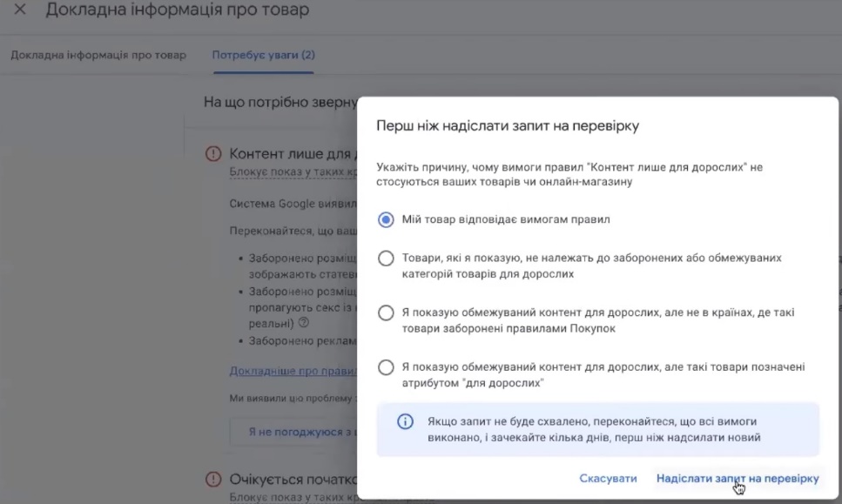Choose the "Товари, які я показую, не належать" option
Screen dimensions: 842x504
[387, 259]
